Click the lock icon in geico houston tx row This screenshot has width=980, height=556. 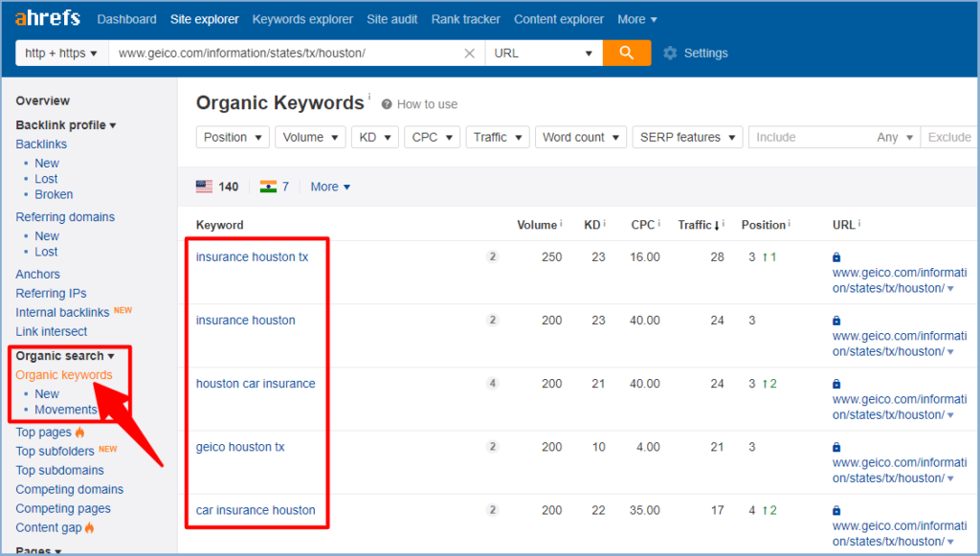[x=836, y=447]
